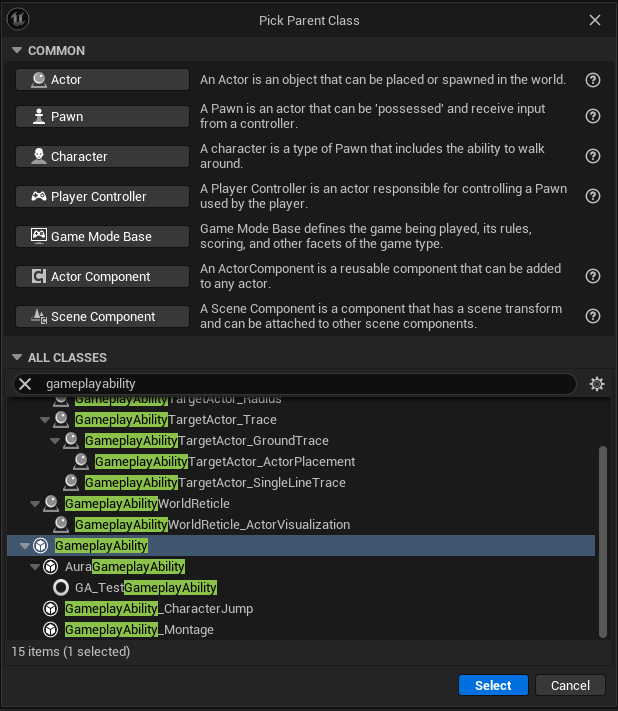Click the gameplayability search field
The image size is (618, 711).
tap(300, 384)
